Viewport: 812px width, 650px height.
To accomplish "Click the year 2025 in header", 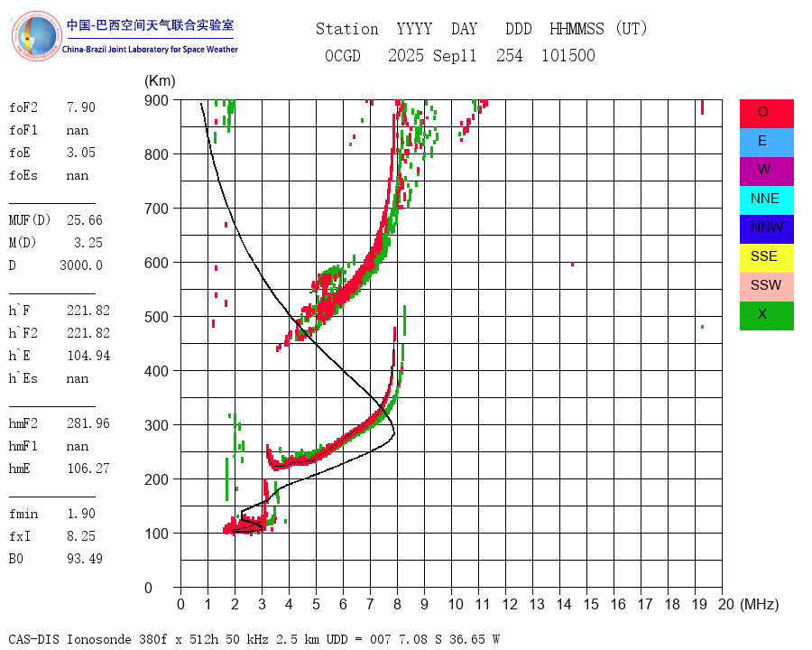I will (405, 55).
